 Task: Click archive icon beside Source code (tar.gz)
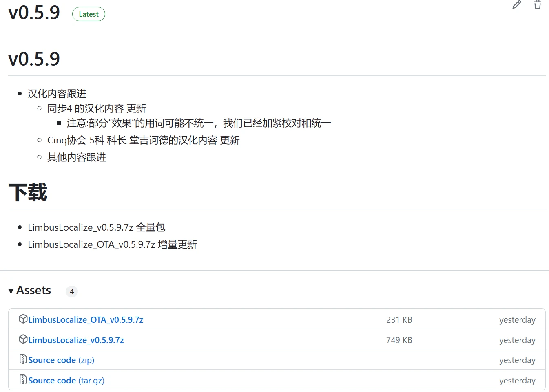23,380
